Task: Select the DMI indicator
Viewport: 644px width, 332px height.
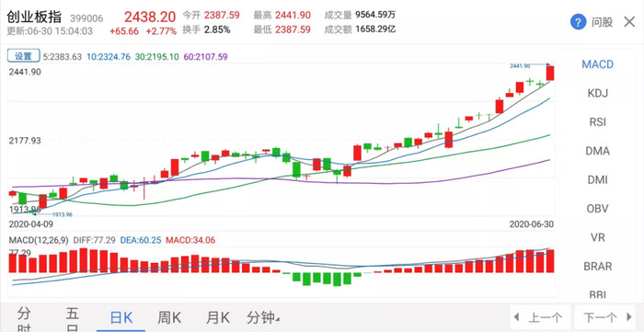Action: (598, 179)
